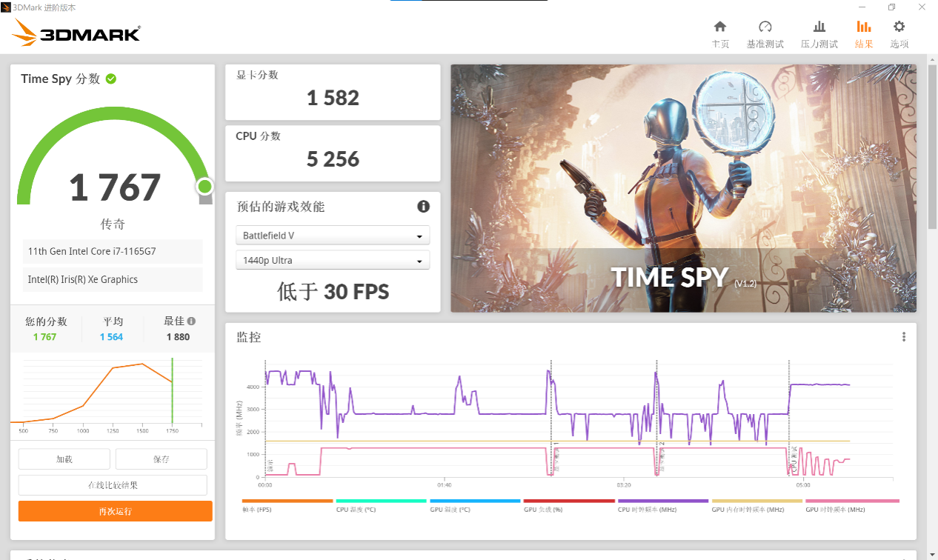The height and width of the screenshot is (560, 938).
Task: Click the green validation checkmark beside Time Spy 分数
Action: point(110,79)
